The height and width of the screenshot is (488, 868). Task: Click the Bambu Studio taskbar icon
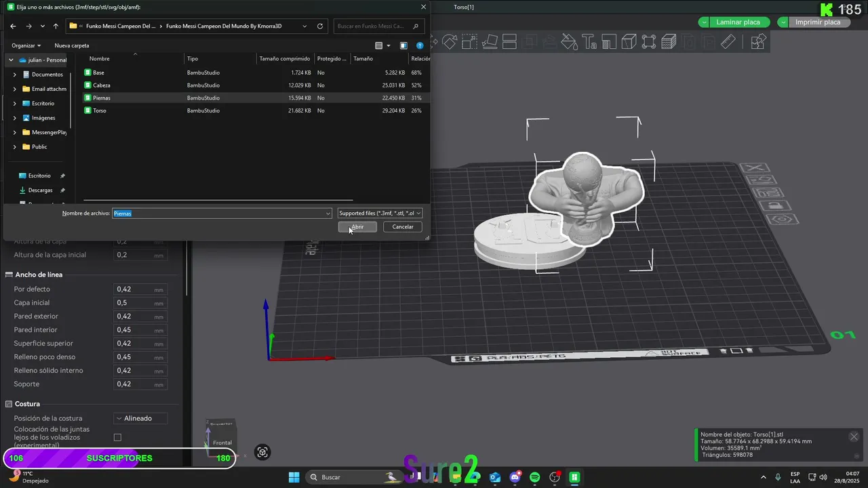pos(574,477)
